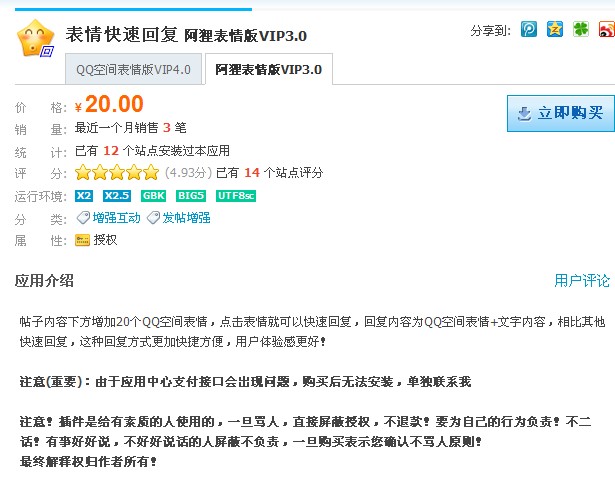Viewport: 615px width, 492px height.
Task: Click the 应用介绍 section heading
Action: (x=44, y=281)
